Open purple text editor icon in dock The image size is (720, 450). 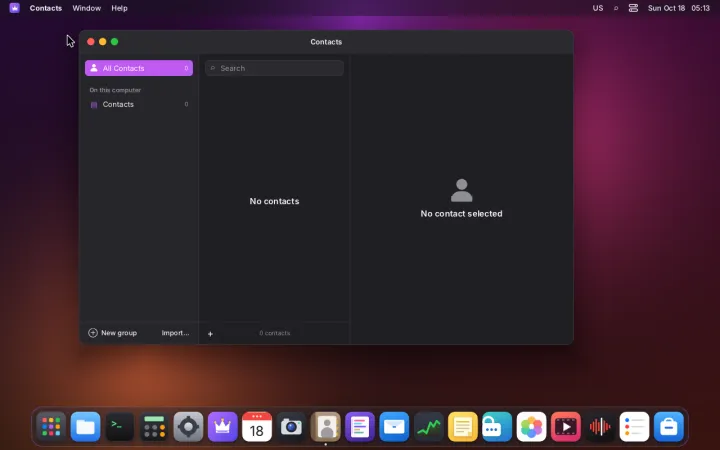point(360,427)
